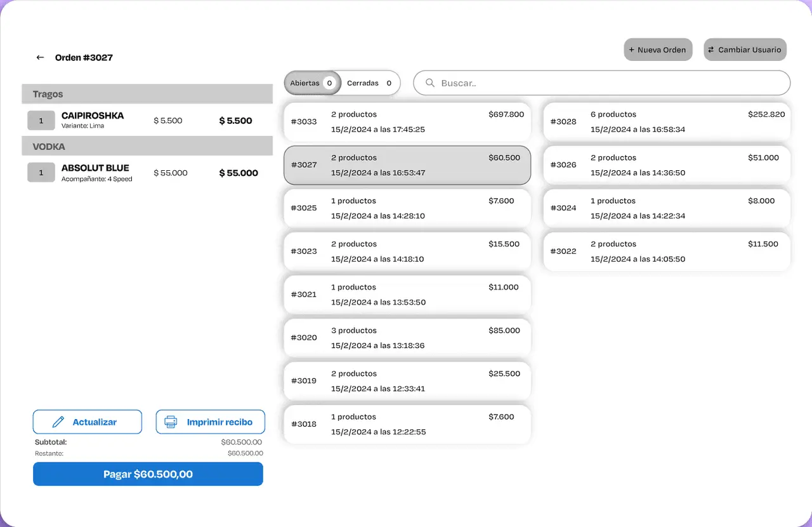Click the $25.500 order total
This screenshot has height=527, width=812.
(x=504, y=373)
